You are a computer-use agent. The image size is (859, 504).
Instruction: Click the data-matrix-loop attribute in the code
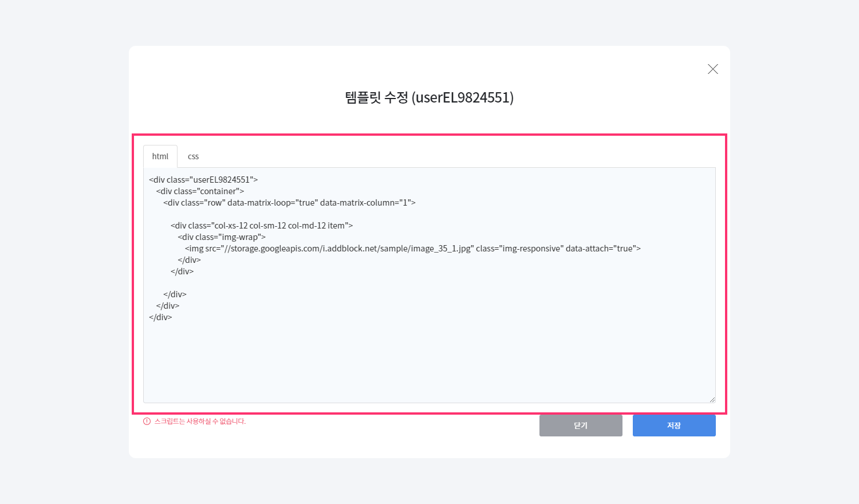(272, 203)
